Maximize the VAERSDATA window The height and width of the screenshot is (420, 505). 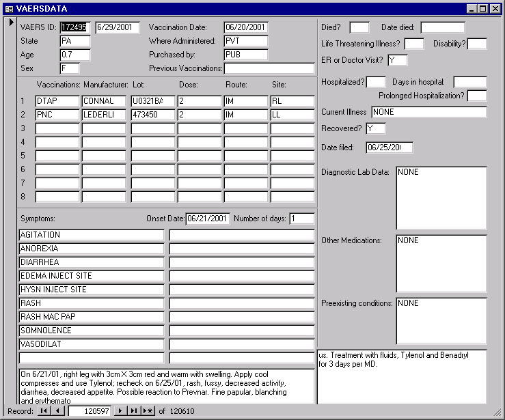(x=482, y=9)
